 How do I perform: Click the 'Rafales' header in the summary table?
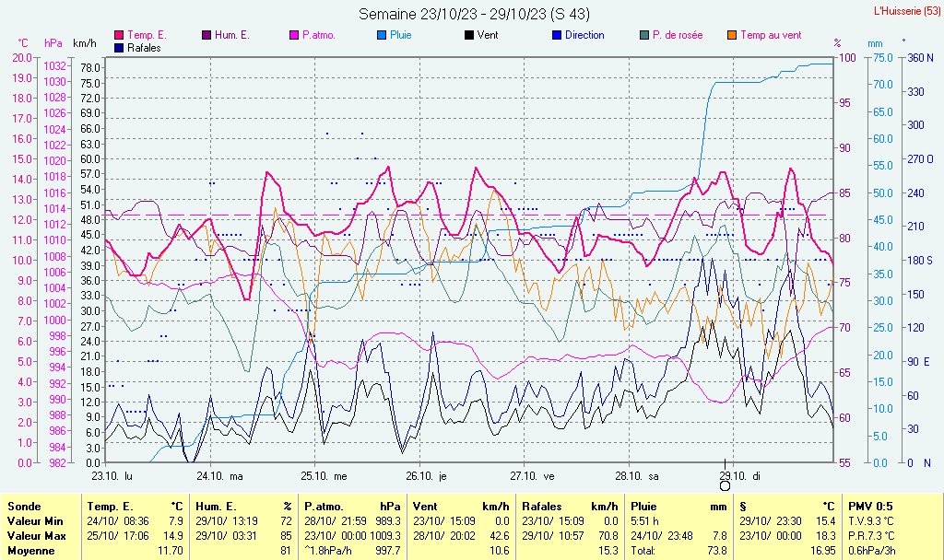[x=542, y=507]
